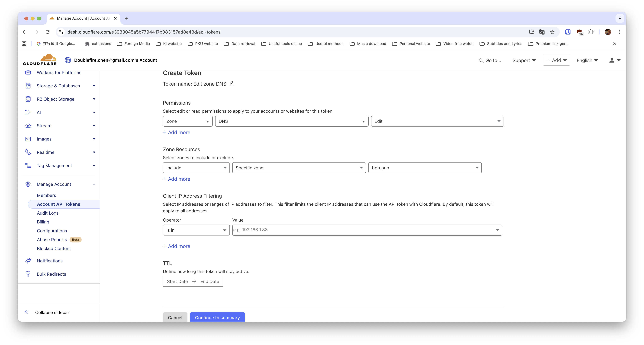Collapse the Manage Account section
This screenshot has width=644, height=345.
tap(94, 184)
